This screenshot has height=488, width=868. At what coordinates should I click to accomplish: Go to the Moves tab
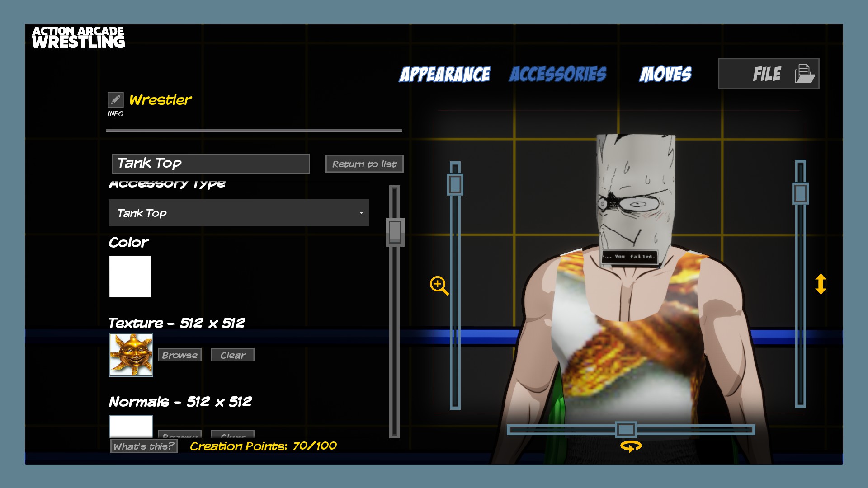665,74
